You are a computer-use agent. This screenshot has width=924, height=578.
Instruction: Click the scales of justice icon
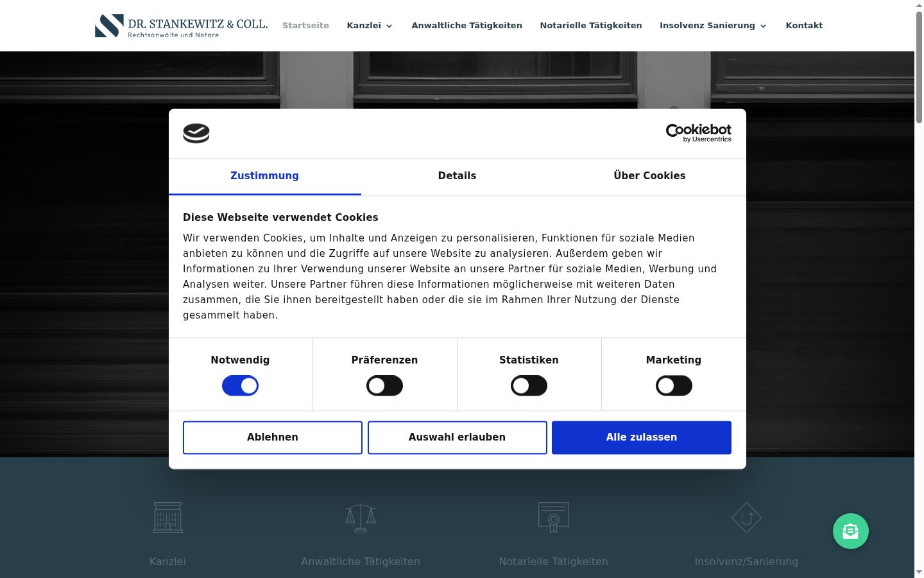[x=361, y=518]
